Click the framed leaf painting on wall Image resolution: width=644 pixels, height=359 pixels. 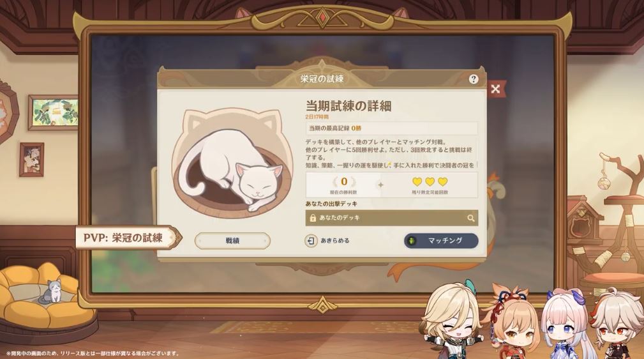coord(54,112)
